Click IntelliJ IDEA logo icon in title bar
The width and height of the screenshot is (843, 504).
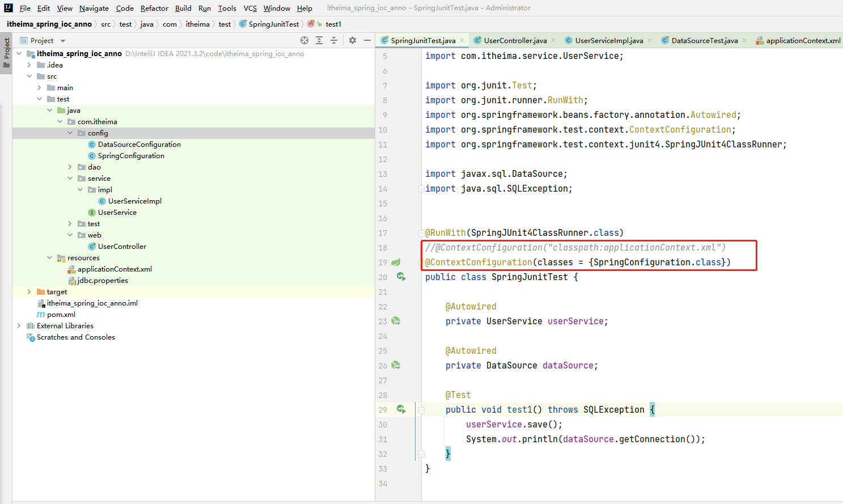point(8,8)
